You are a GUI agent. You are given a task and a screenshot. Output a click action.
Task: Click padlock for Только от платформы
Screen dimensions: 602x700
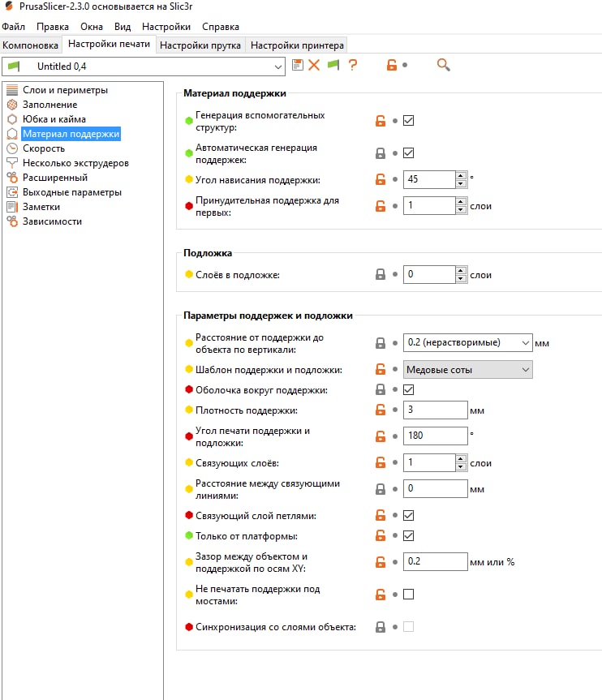click(x=380, y=535)
